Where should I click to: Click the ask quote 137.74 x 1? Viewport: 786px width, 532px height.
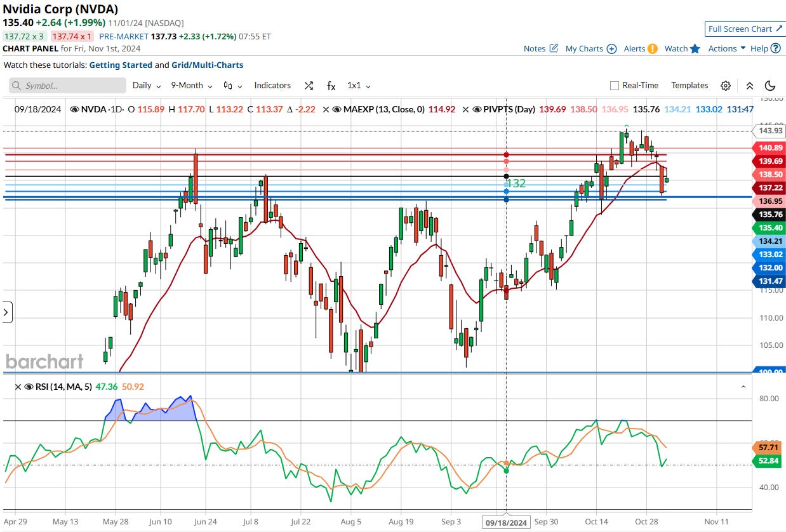click(72, 37)
